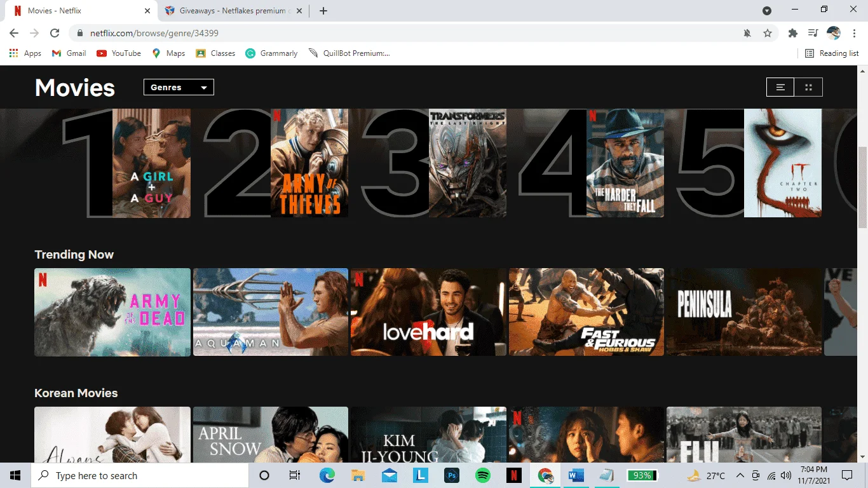Open Chrome three-dot menu
The width and height of the screenshot is (868, 488).
(854, 33)
